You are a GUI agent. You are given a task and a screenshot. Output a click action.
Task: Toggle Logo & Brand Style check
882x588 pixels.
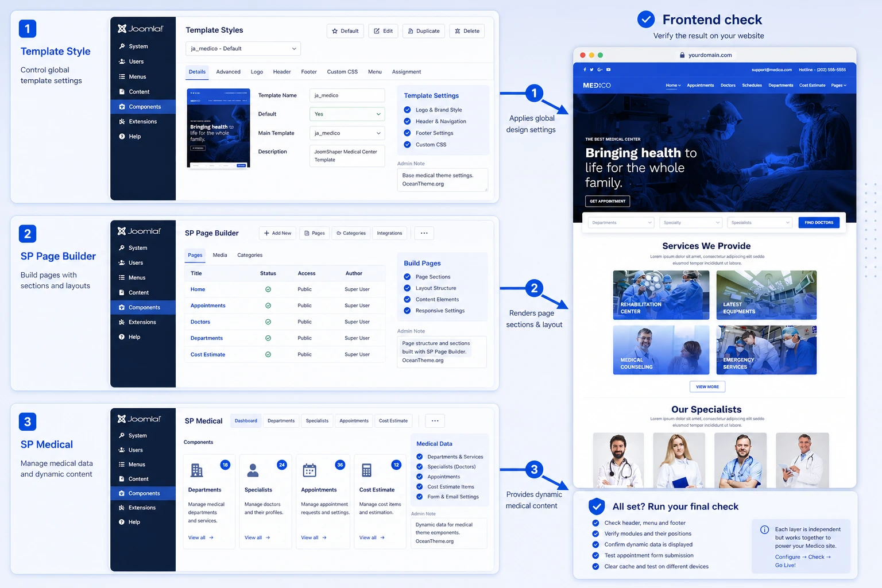coord(407,110)
